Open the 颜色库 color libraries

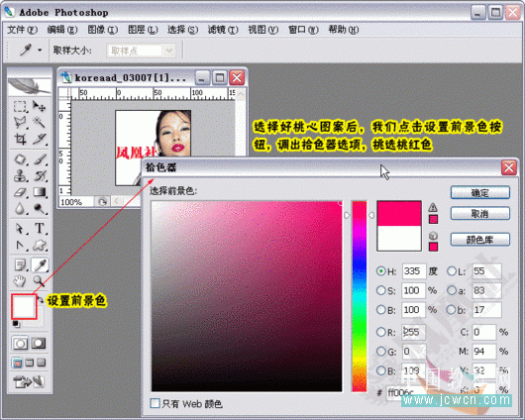point(480,240)
